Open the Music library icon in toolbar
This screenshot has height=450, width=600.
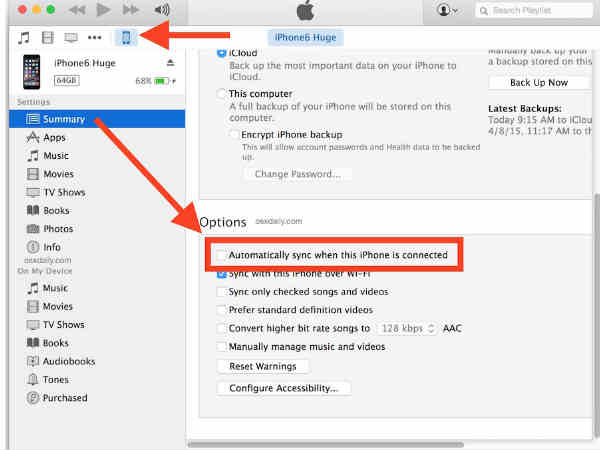coord(24,38)
